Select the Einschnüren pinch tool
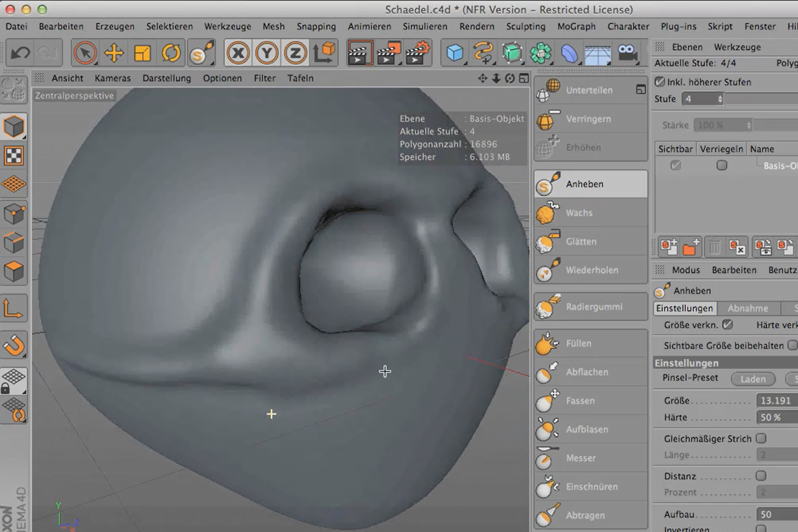The width and height of the screenshot is (798, 532). pos(589,486)
